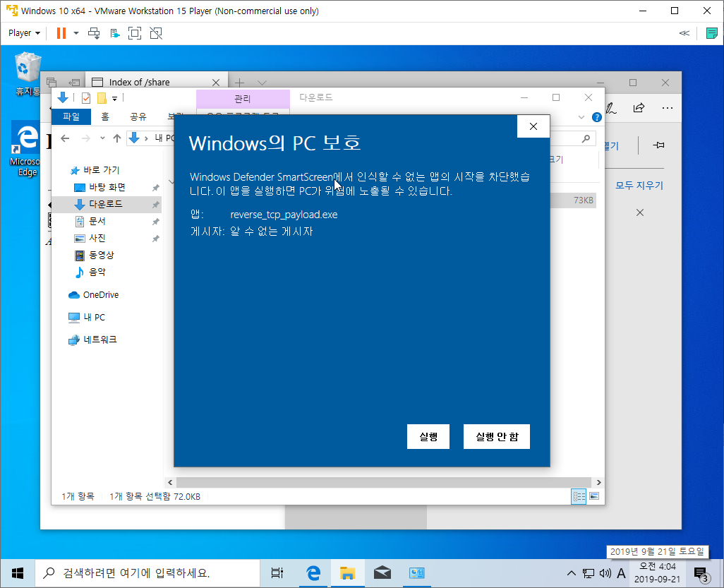Open the 홈 (Home) ribbon tab
Image resolution: width=724 pixels, height=588 pixels.
105,116
